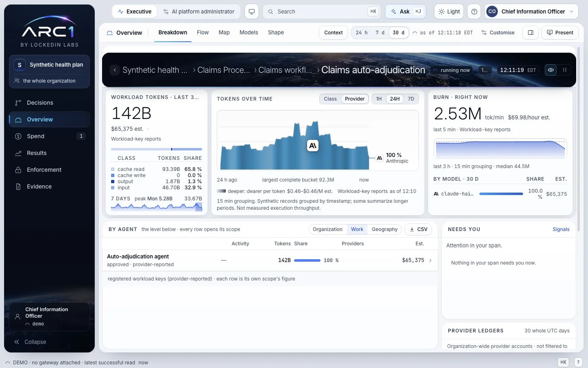Set the chart window to 7D

pos(411,99)
